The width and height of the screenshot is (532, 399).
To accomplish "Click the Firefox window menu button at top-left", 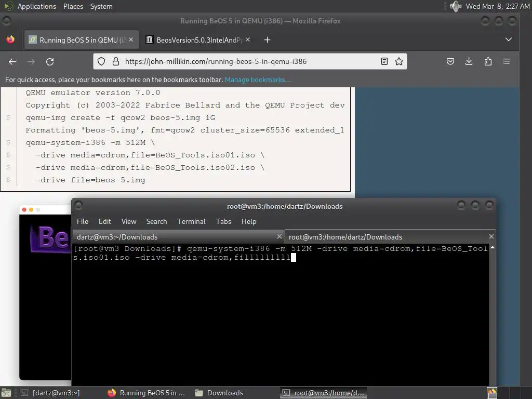I will [x=6, y=21].
